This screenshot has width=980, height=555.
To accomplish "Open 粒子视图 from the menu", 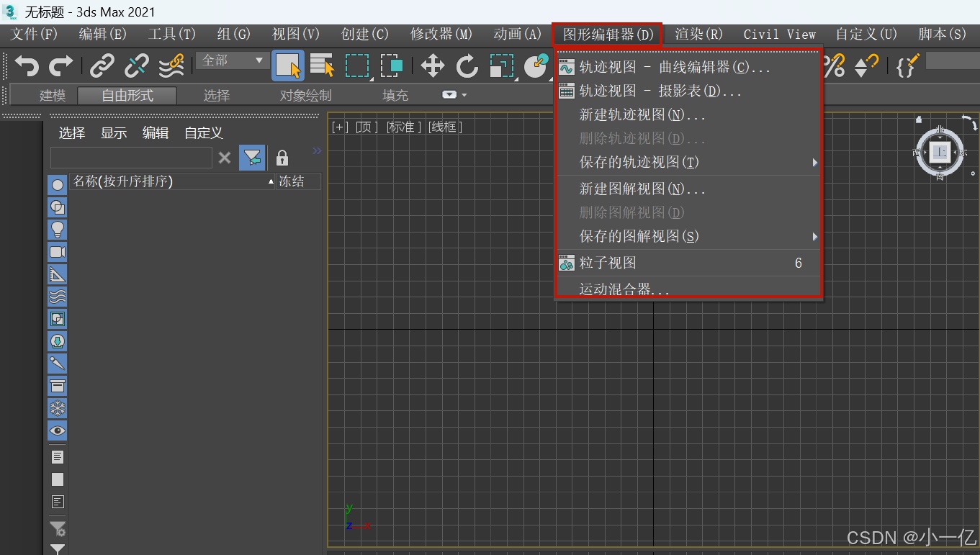I will tap(689, 263).
